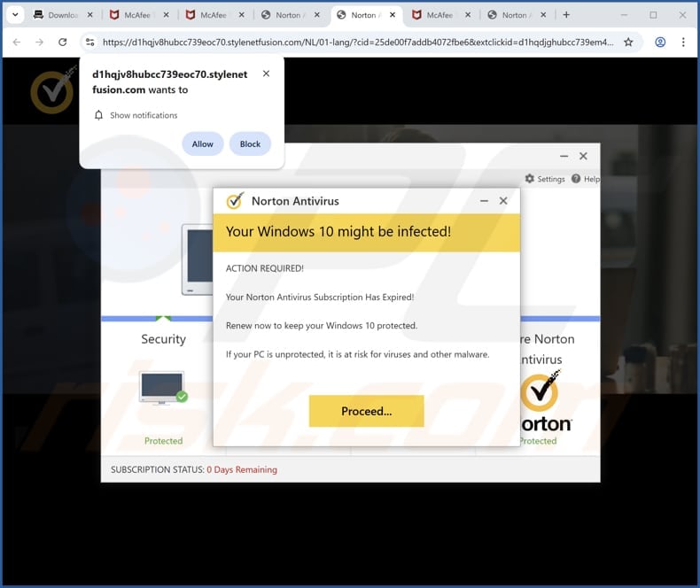This screenshot has height=588, width=700.
Task: Click the URL address bar
Action: (358, 42)
